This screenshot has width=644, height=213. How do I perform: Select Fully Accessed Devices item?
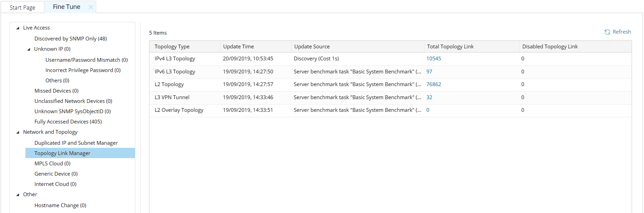[68, 122]
